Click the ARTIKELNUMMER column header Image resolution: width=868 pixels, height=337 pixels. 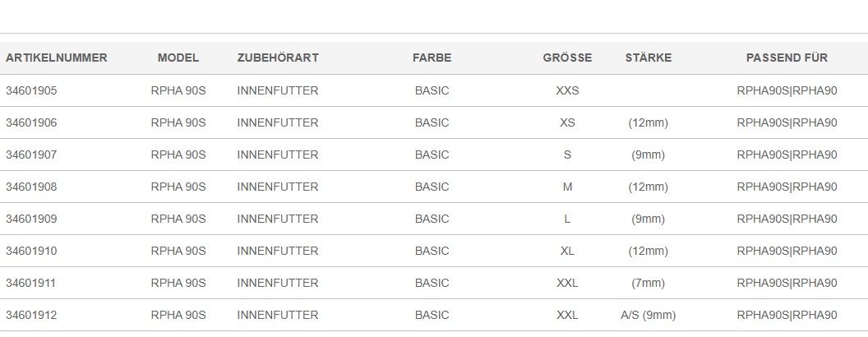(x=57, y=58)
